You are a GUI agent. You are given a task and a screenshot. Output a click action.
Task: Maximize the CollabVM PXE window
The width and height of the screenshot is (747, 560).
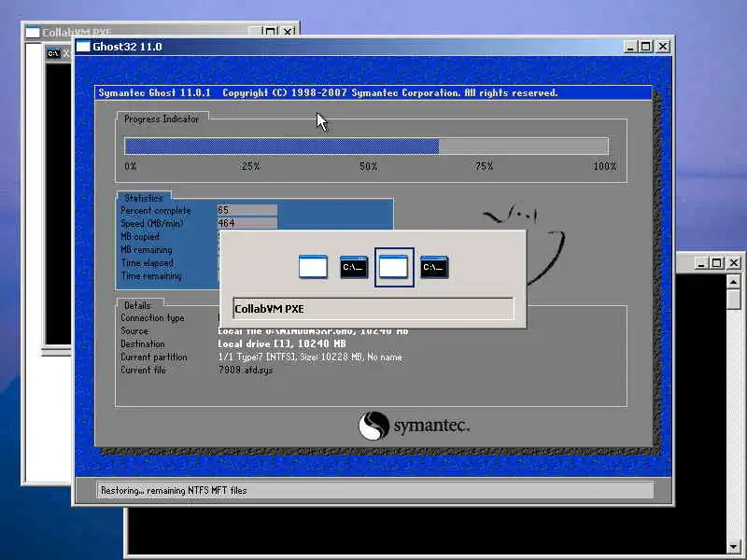point(270,32)
